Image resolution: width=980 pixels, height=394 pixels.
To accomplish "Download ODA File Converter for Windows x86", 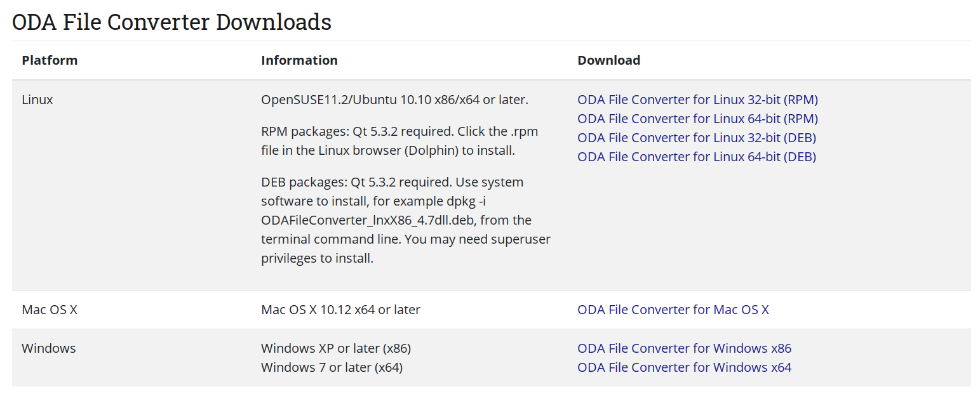I will click(x=685, y=348).
